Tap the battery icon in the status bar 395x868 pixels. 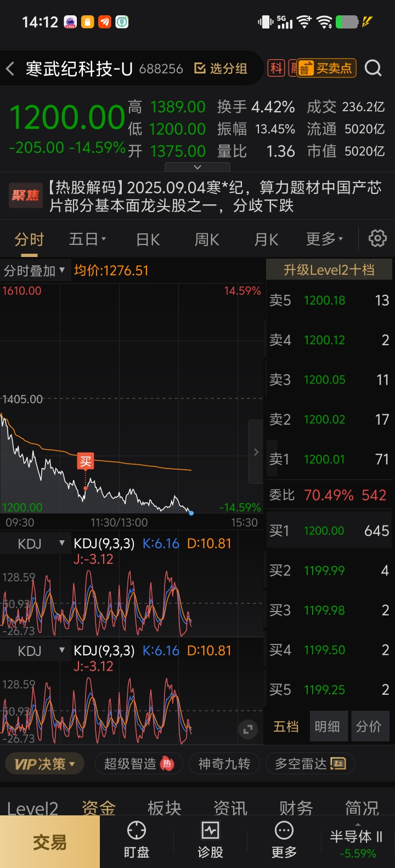pyautogui.click(x=347, y=22)
